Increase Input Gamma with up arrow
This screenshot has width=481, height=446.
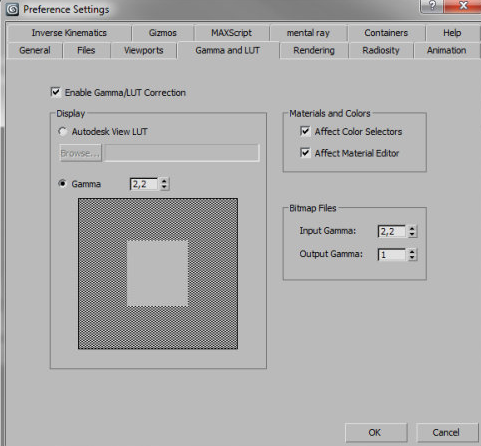[412, 228]
